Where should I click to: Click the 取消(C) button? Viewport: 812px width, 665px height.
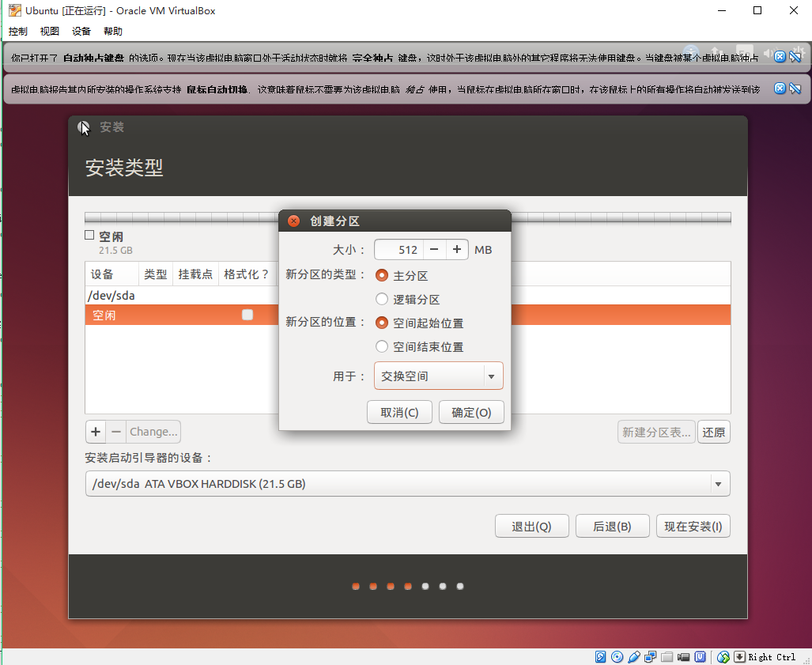click(399, 412)
